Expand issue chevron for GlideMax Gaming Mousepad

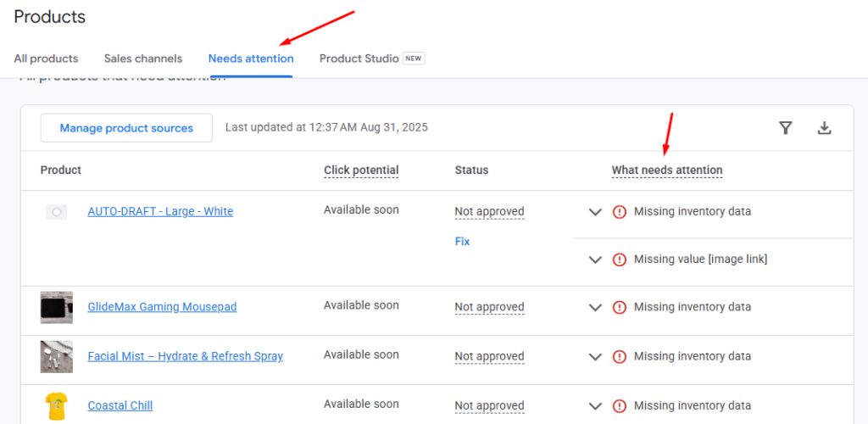click(x=595, y=307)
